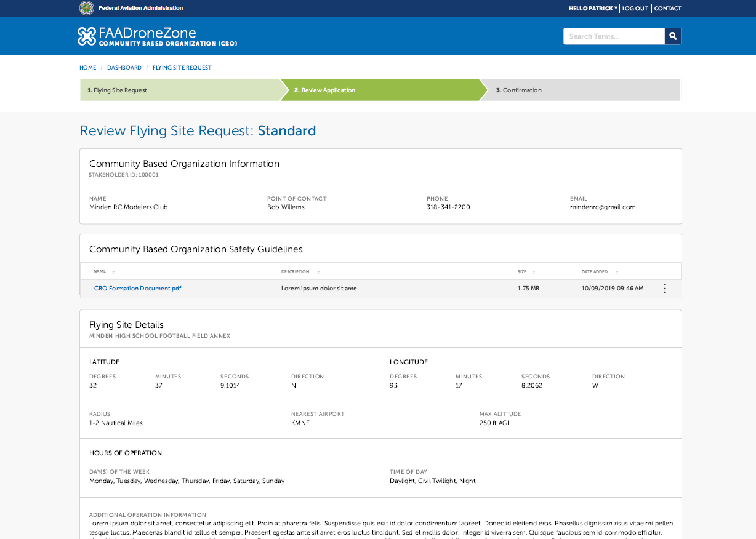Viewport: 756px width, 539px height.
Task: Click the FAADroneZone drone logo
Action: click(x=86, y=36)
